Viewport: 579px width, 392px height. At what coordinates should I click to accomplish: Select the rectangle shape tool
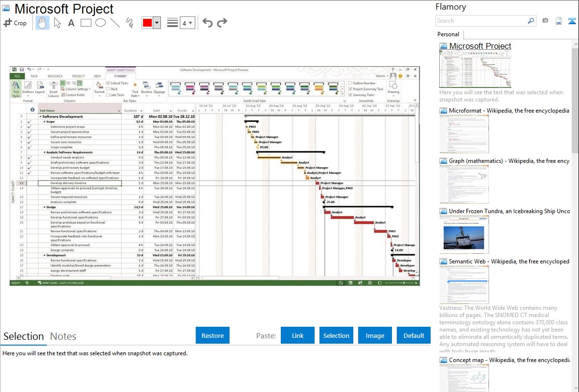(86, 23)
